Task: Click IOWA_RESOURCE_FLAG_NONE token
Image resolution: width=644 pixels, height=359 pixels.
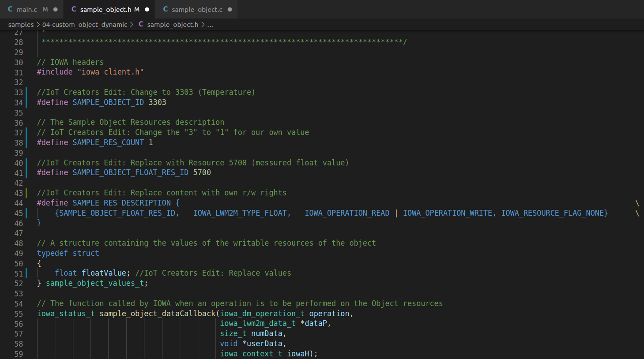Action: pyautogui.click(x=552, y=213)
